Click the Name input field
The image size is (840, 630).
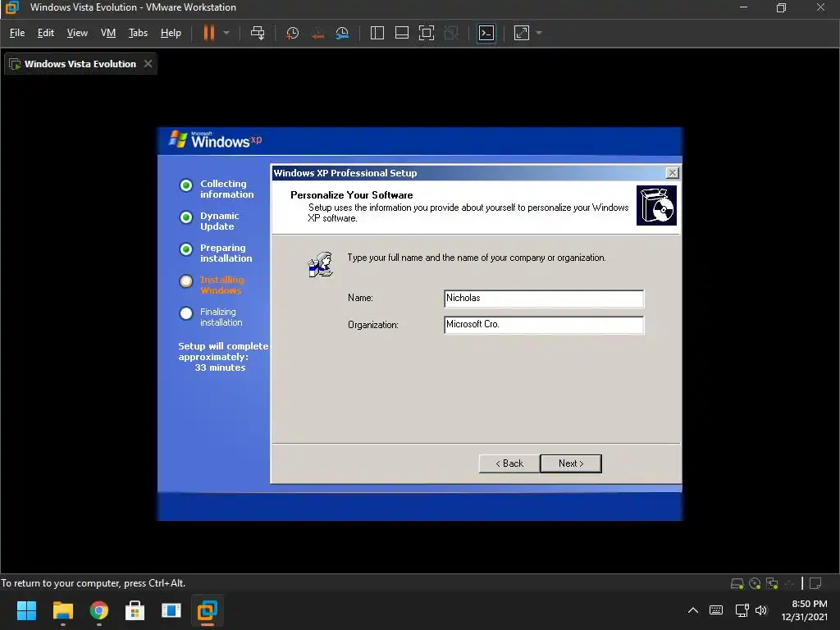544,299
